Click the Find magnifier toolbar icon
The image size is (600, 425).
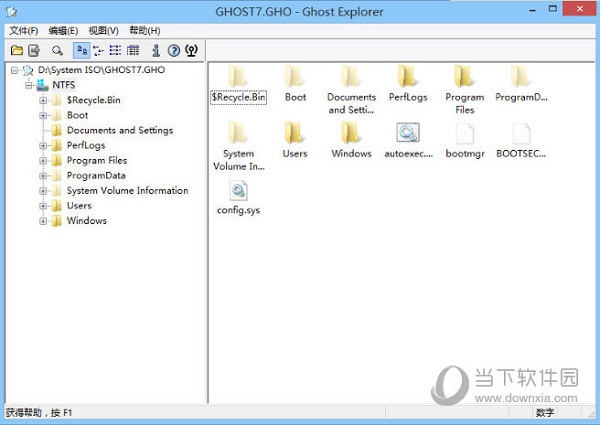(x=57, y=50)
